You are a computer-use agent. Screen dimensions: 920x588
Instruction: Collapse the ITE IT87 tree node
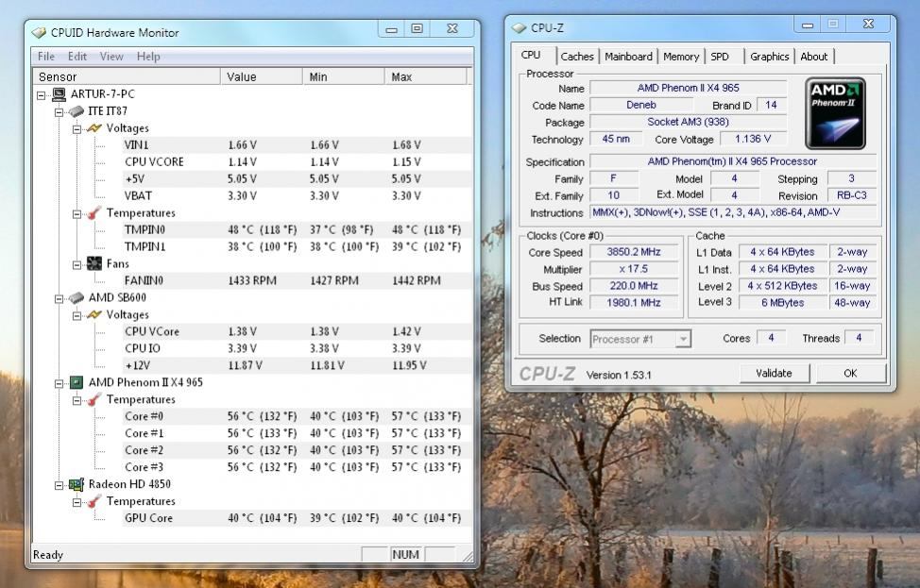point(59,112)
